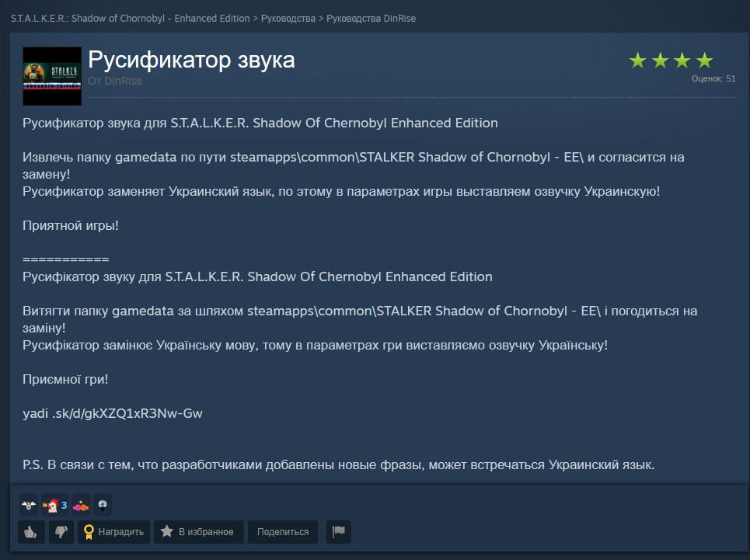Viewport: 750px width, 560px height.
Task: Click the Ukrainian heading Русифікатор звуку для S.T.A.L.K.E.R.
Action: [257, 277]
